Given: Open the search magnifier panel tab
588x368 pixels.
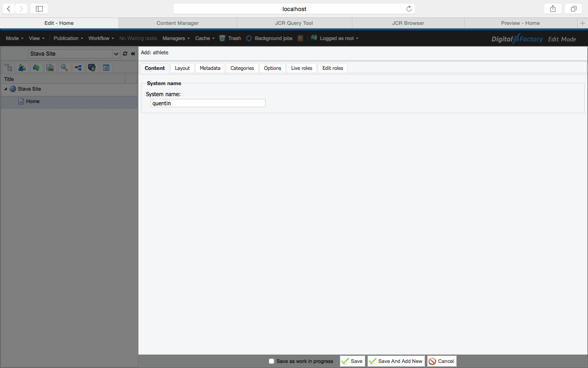Looking at the screenshot, I should [64, 68].
